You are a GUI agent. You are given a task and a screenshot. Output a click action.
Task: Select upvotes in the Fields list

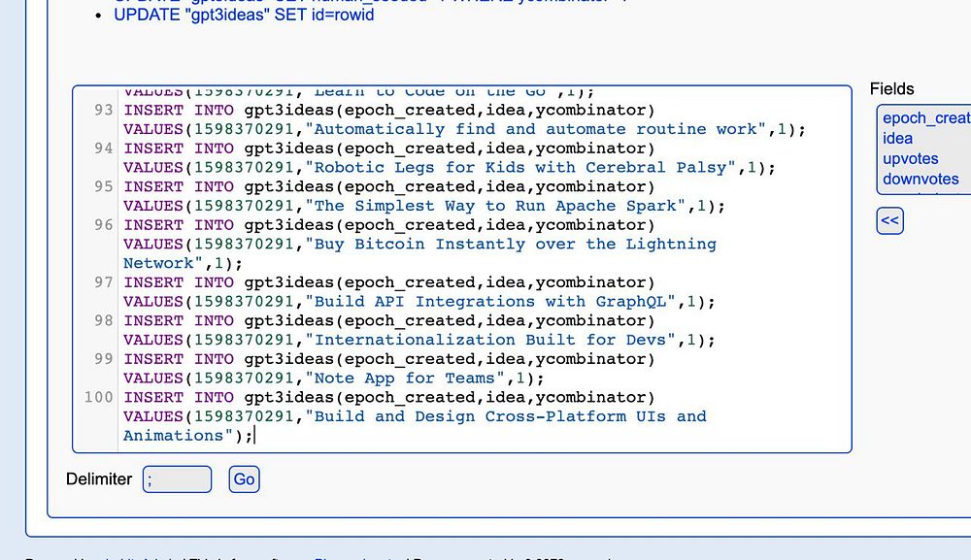coord(911,159)
